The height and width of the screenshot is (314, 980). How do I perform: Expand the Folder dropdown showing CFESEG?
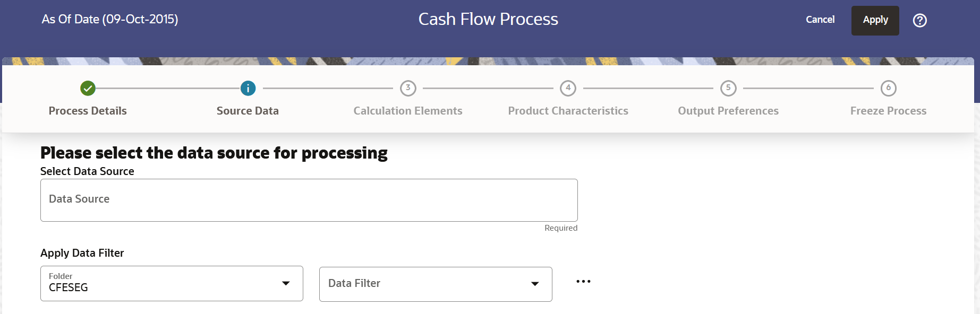click(286, 283)
